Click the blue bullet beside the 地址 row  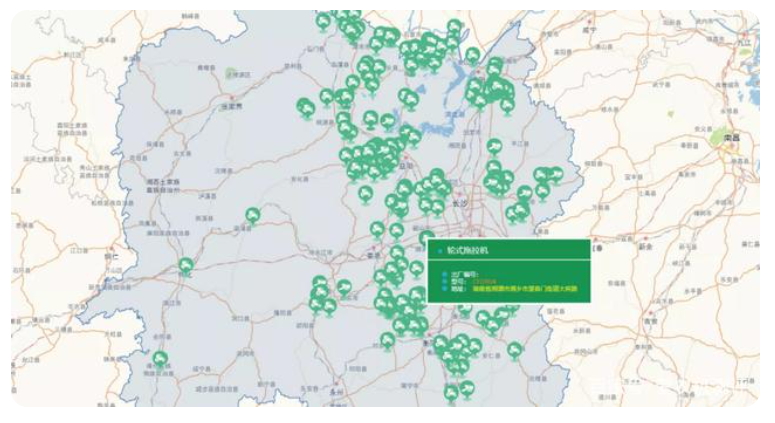click(x=445, y=289)
